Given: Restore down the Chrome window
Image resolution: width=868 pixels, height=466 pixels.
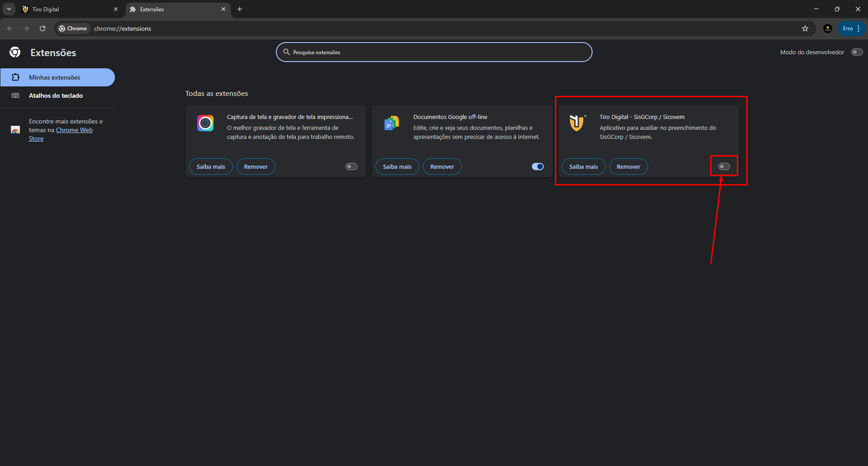Looking at the screenshot, I should (x=837, y=9).
